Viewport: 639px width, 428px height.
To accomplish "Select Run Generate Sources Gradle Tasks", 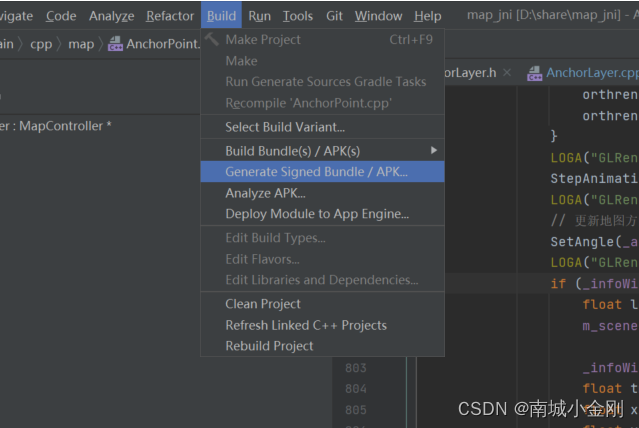I will click(322, 82).
